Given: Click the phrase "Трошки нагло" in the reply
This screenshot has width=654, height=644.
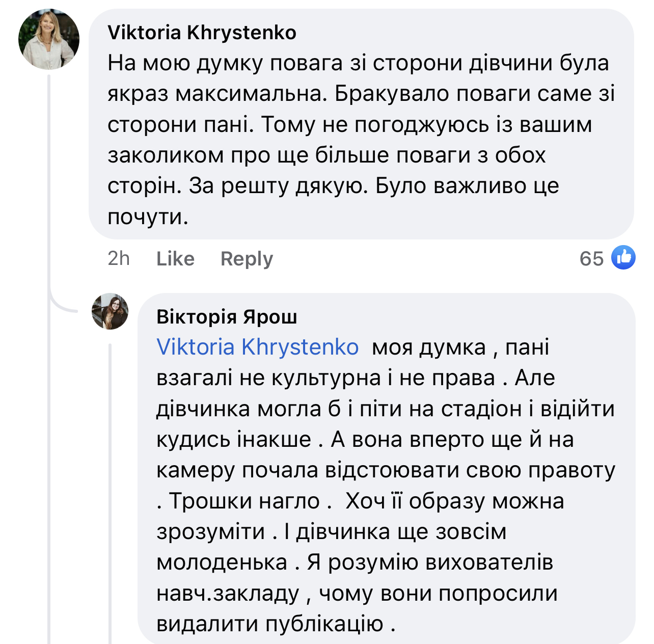Looking at the screenshot, I should (x=244, y=501).
